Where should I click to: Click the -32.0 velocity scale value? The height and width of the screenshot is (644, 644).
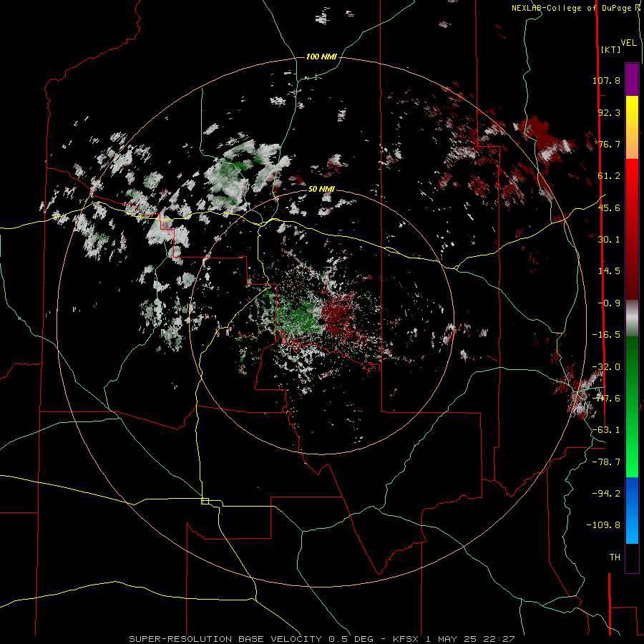click(606, 367)
